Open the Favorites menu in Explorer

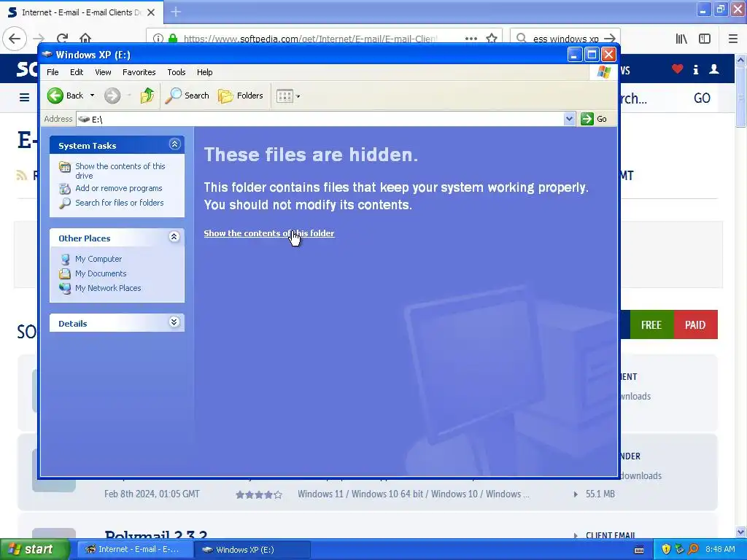click(139, 72)
